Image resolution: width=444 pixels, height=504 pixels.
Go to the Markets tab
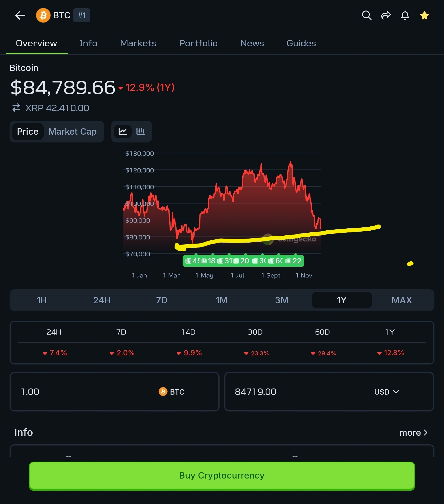138,43
